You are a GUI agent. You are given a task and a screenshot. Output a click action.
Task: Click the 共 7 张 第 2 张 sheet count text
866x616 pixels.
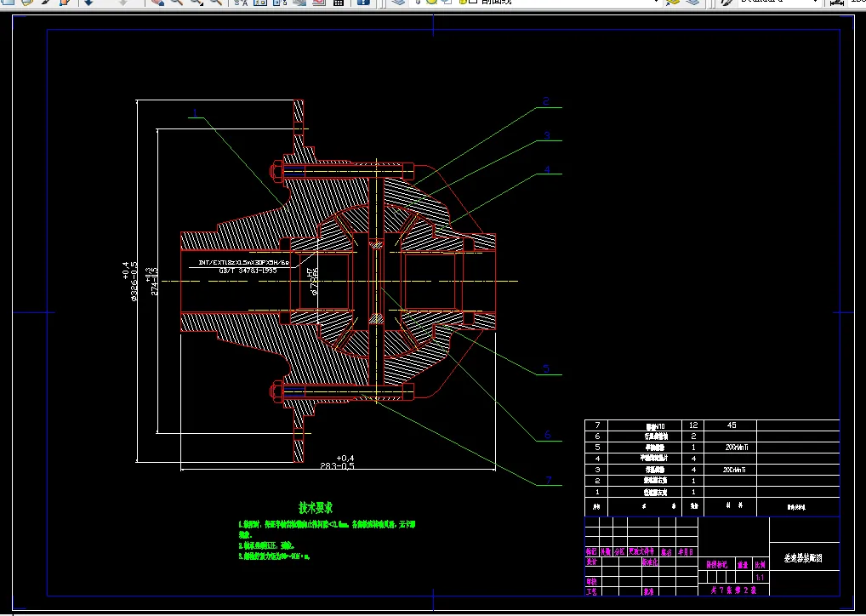click(734, 590)
